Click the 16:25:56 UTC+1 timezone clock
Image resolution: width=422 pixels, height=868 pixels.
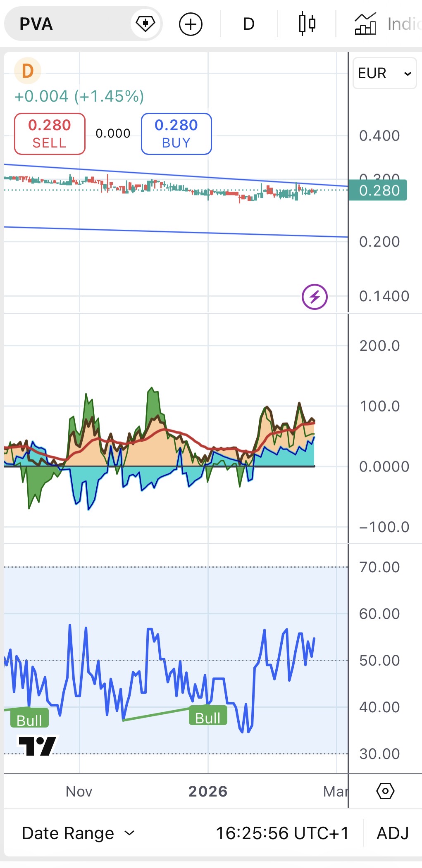pos(282,833)
